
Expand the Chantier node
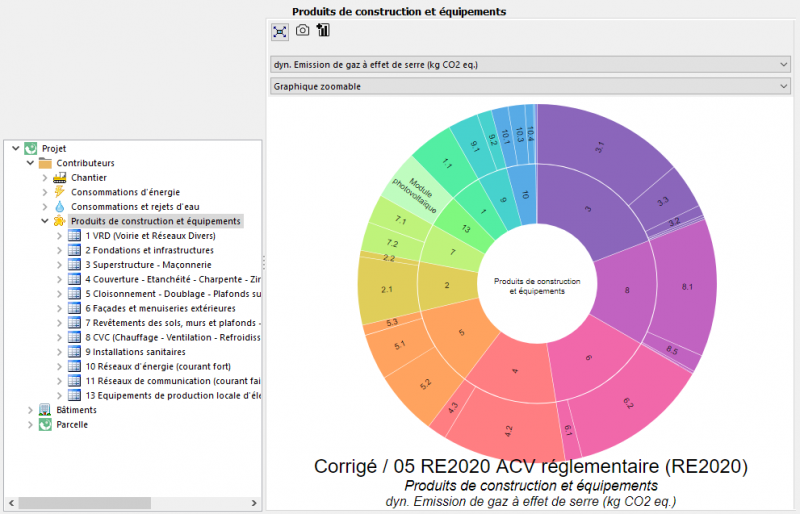(45, 178)
